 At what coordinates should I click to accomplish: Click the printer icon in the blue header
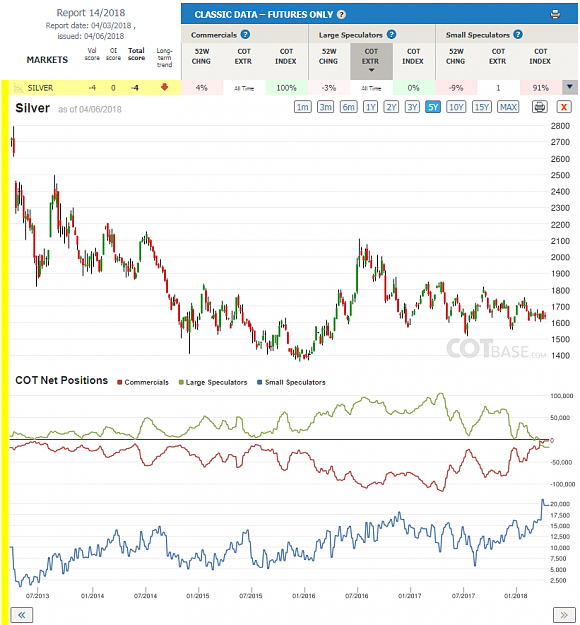(x=555, y=14)
